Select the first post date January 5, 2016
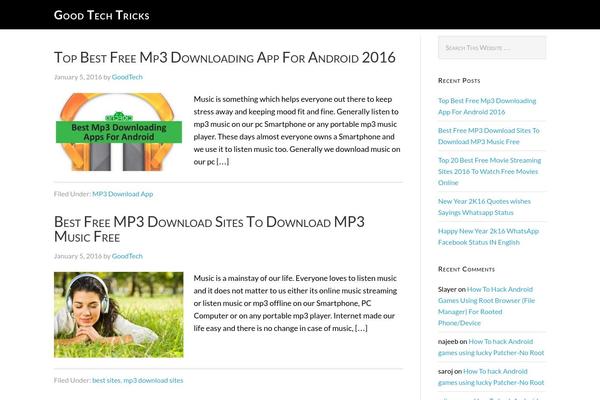Screen dimensions: 600x400 [x=78, y=77]
